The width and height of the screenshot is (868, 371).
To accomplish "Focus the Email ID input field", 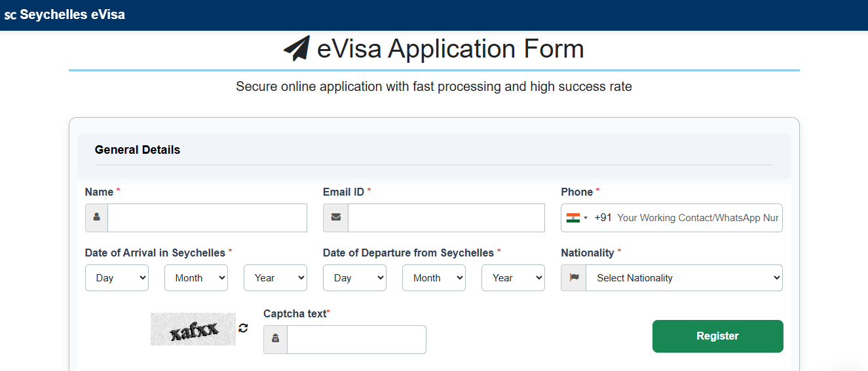I will (445, 218).
